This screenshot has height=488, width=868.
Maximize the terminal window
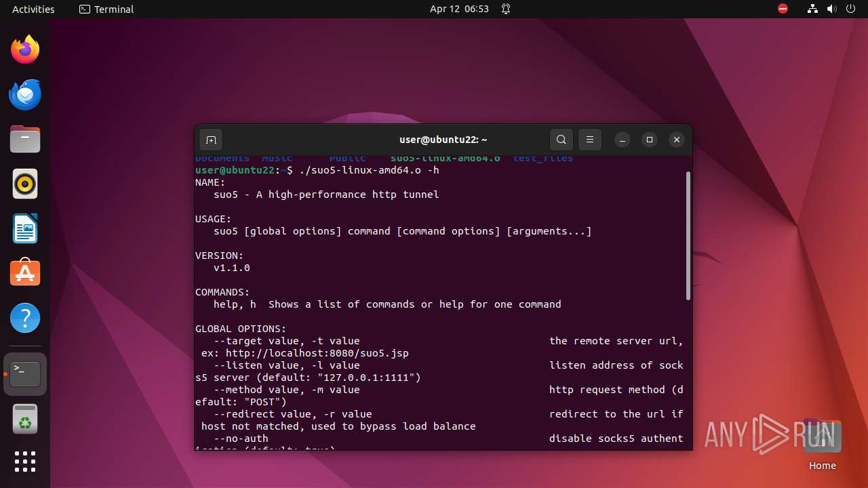tap(650, 140)
